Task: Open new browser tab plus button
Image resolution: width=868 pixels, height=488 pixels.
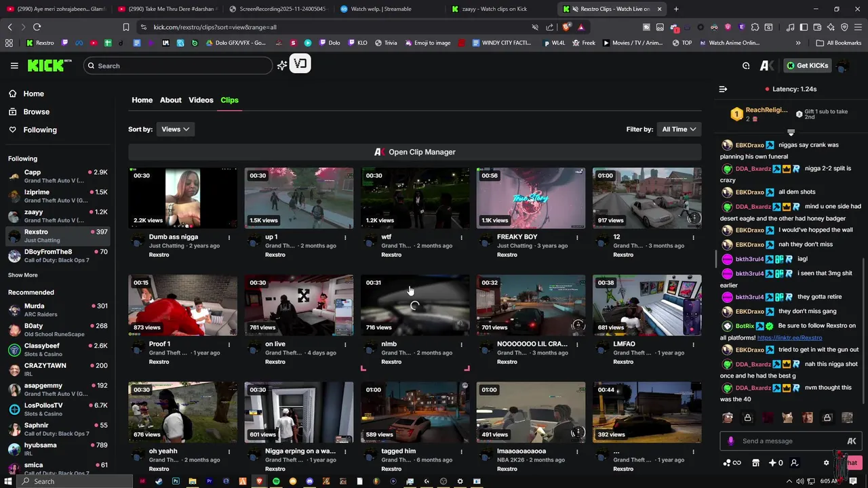Action: pyautogui.click(x=676, y=9)
